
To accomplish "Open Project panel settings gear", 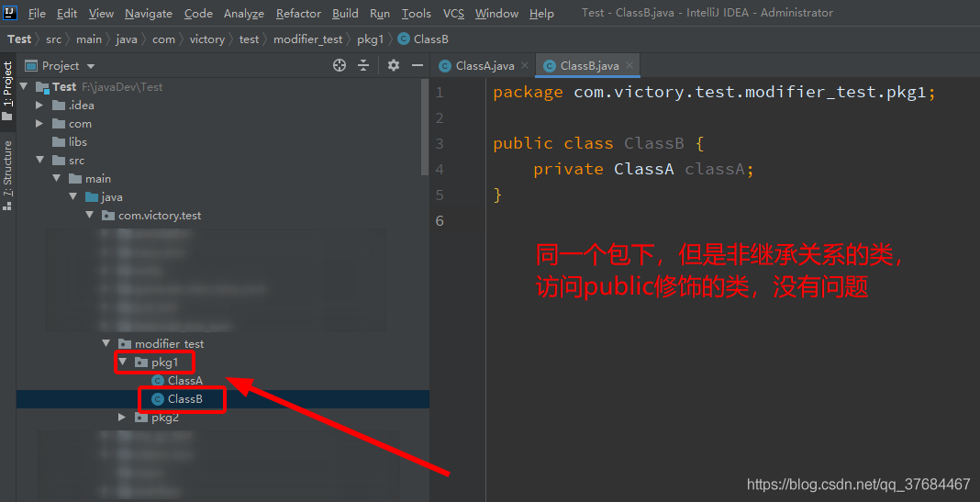I will 393,65.
